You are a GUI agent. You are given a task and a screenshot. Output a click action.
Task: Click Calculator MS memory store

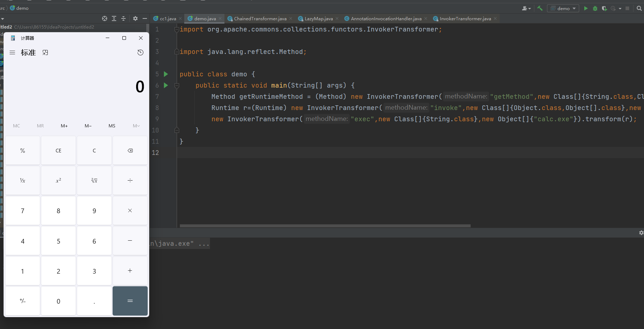click(112, 126)
